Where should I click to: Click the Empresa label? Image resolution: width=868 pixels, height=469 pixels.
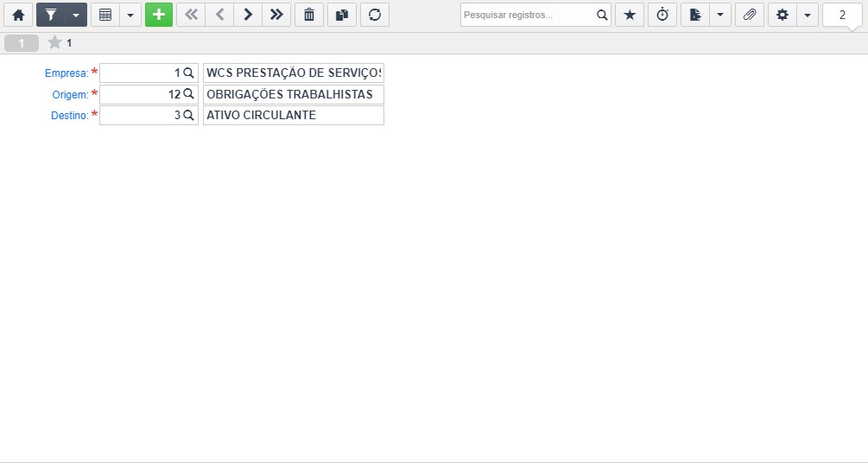click(67, 73)
